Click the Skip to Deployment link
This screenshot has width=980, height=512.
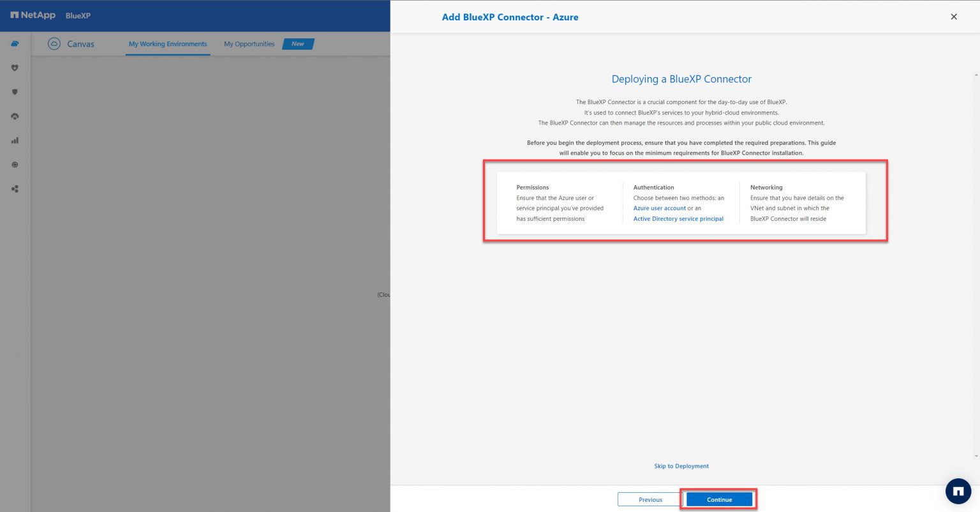[681, 466]
